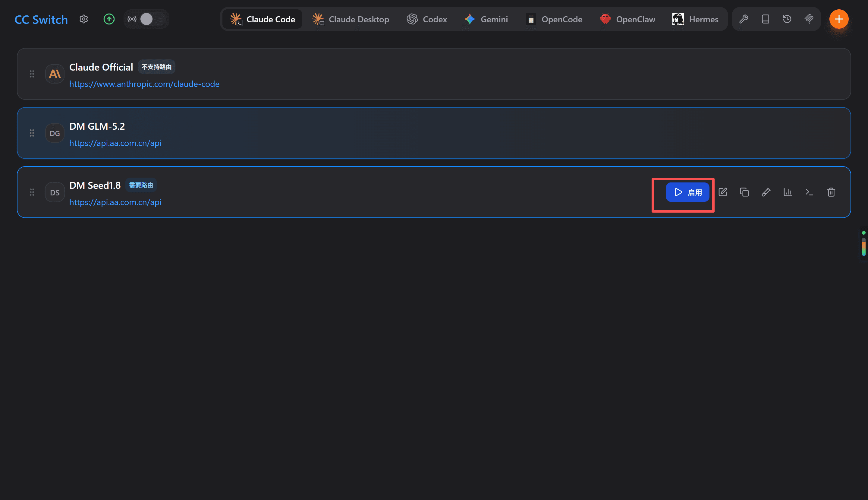Viewport: 868px width, 500px height.
Task: Grab the drag handle of Claude Official
Action: point(32,74)
